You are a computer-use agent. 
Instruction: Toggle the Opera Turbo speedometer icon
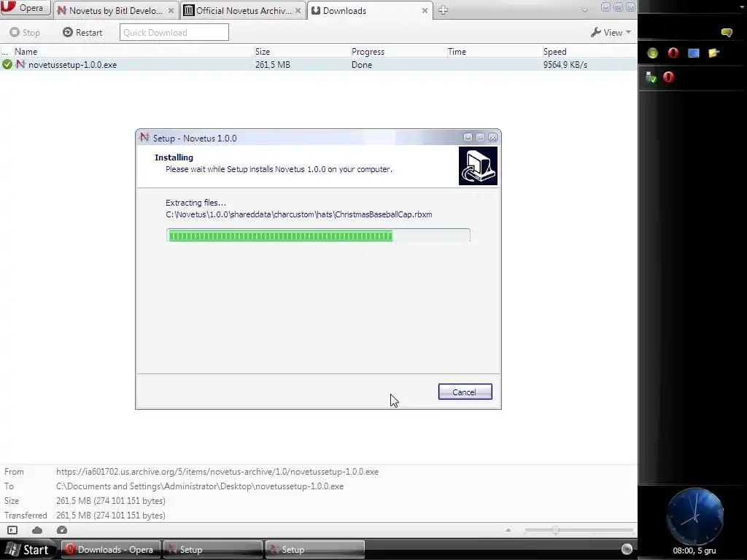[62, 530]
